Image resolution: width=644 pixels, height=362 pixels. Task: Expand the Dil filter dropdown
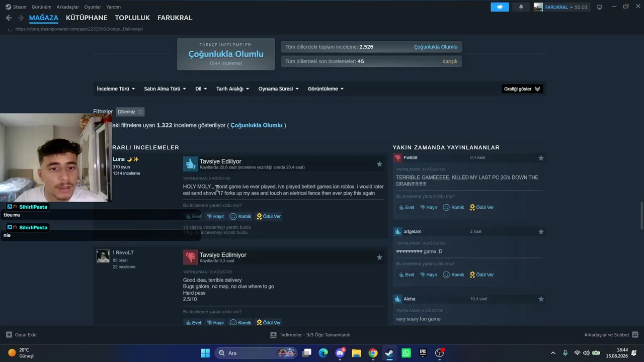[201, 89]
